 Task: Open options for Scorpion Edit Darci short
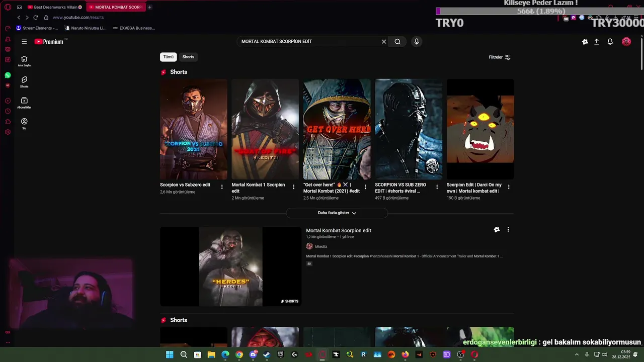coord(509,187)
